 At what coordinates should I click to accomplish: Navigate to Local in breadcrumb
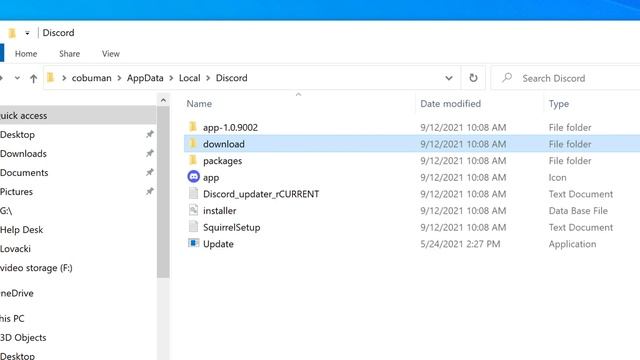pos(189,78)
